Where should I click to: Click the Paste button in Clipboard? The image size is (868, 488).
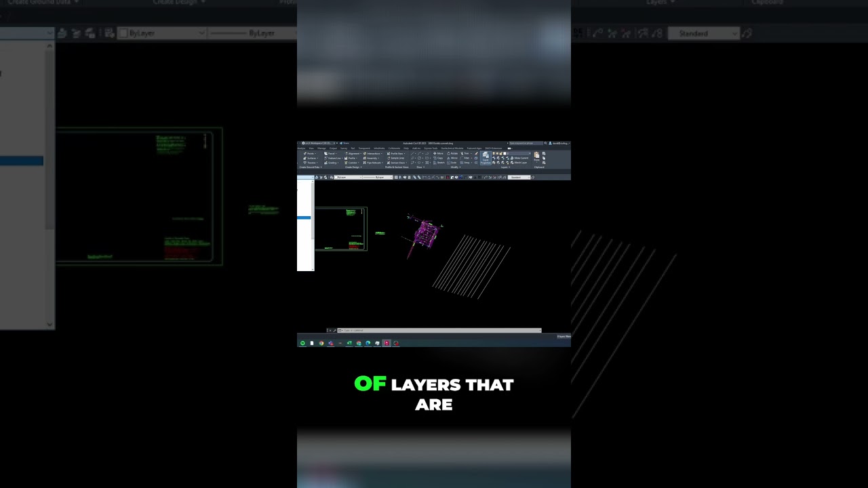[536, 157]
